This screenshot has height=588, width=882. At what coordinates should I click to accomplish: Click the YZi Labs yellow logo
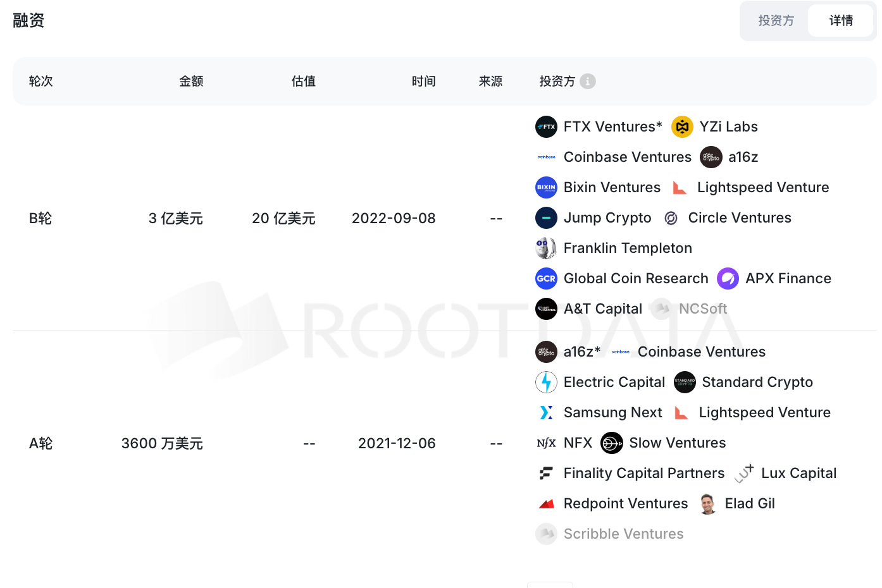(681, 127)
